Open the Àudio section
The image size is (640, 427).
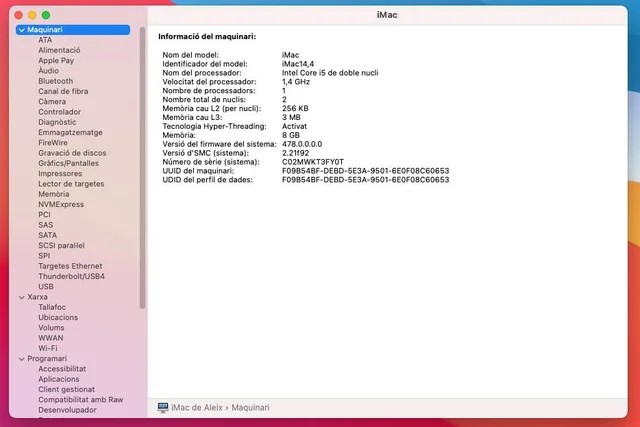(x=49, y=71)
